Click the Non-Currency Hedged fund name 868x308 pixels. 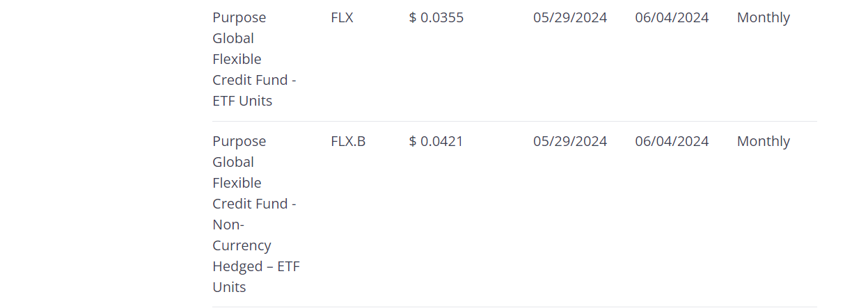click(255, 214)
